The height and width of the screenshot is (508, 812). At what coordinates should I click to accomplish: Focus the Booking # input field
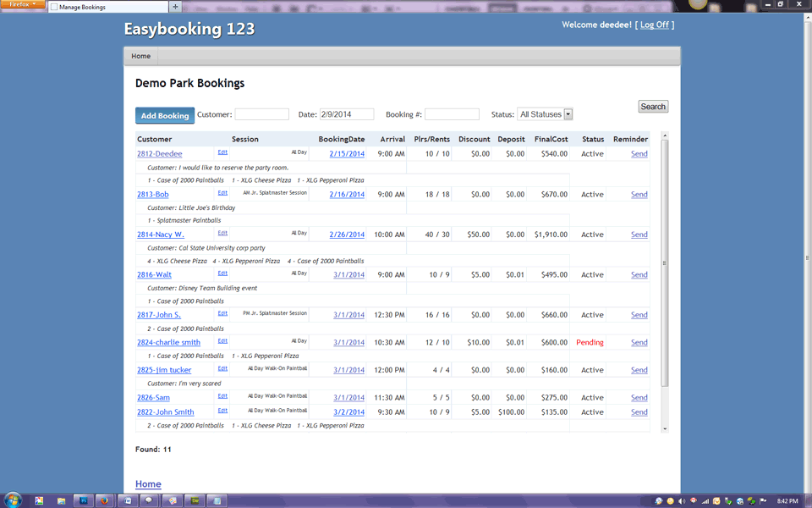click(x=452, y=114)
